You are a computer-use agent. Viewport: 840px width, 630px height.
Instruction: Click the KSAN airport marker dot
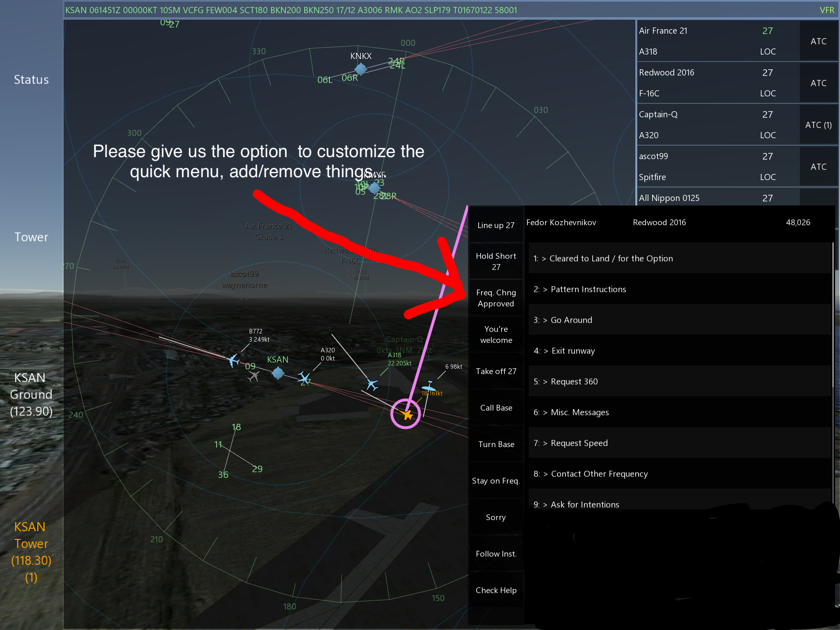coord(278,373)
